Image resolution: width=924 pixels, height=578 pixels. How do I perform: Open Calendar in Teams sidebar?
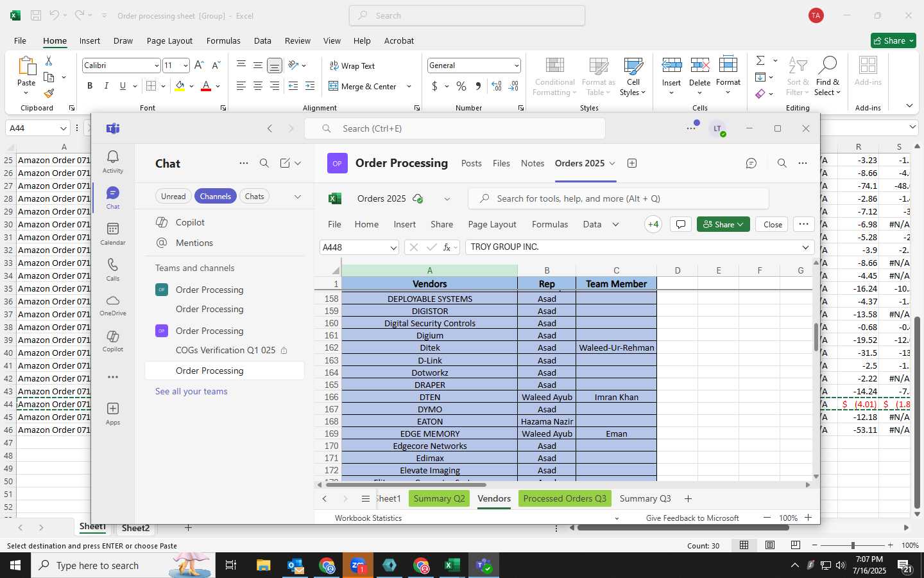(x=113, y=234)
